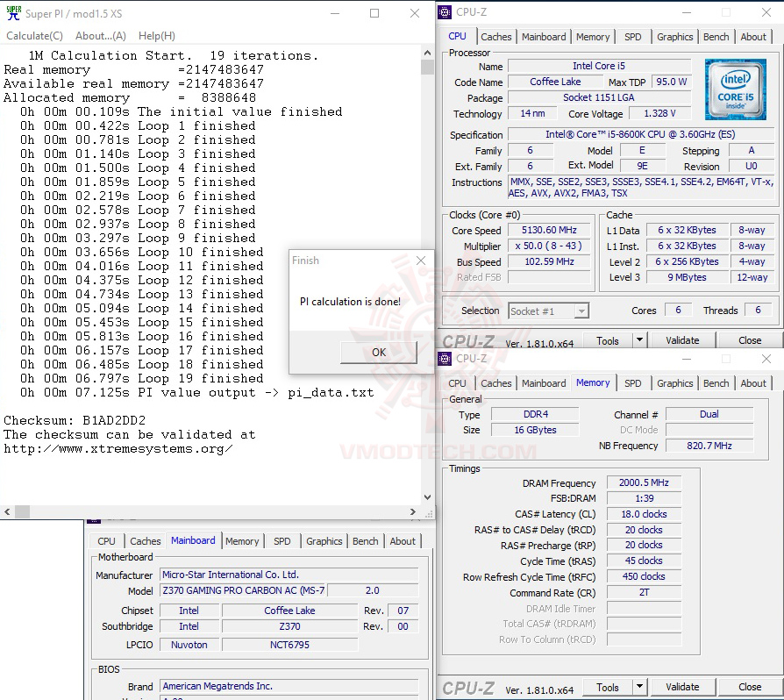The width and height of the screenshot is (784, 700).
Task: Open About tab in the Mainboard CPU-Z window
Action: 403,541
